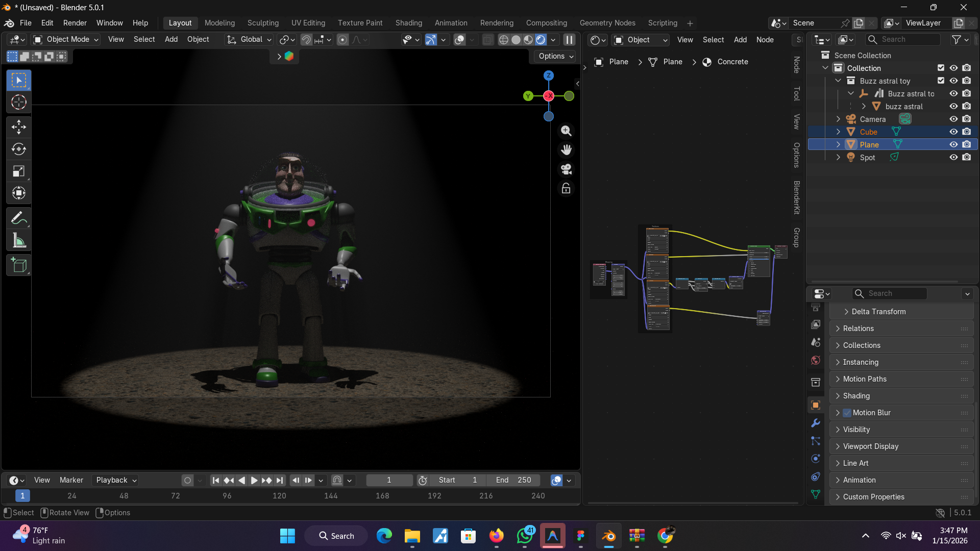Enable snapping with the magnet icon
The image size is (980, 551).
click(x=305, y=39)
